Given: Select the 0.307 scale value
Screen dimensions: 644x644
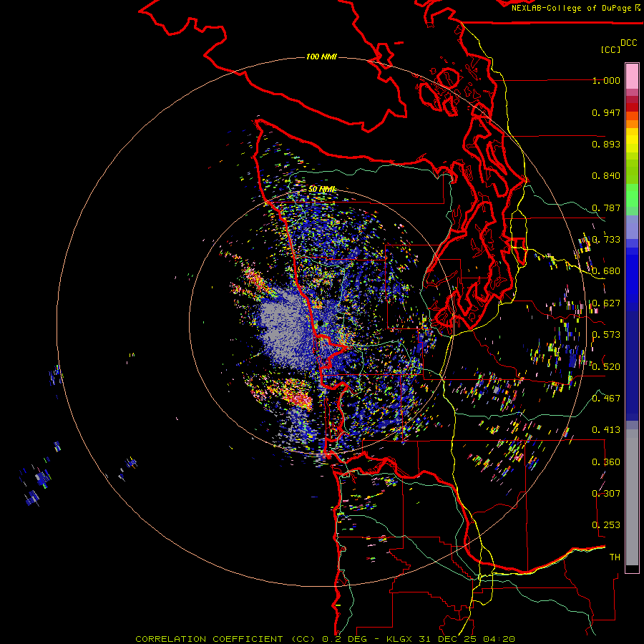Looking at the screenshot, I should [606, 494].
